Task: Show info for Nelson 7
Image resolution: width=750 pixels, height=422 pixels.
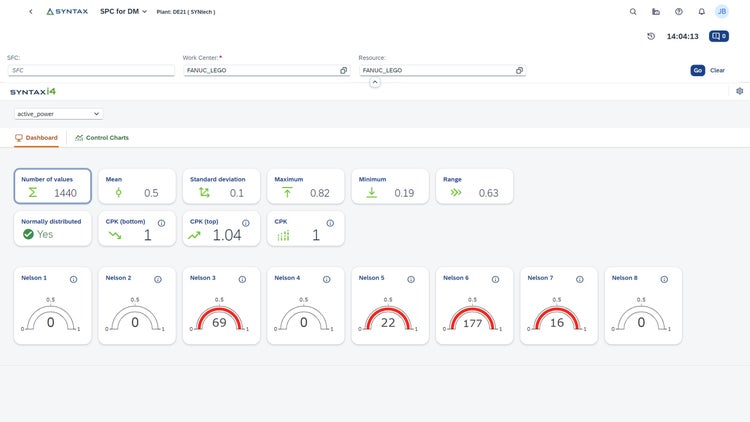Action: (580, 279)
